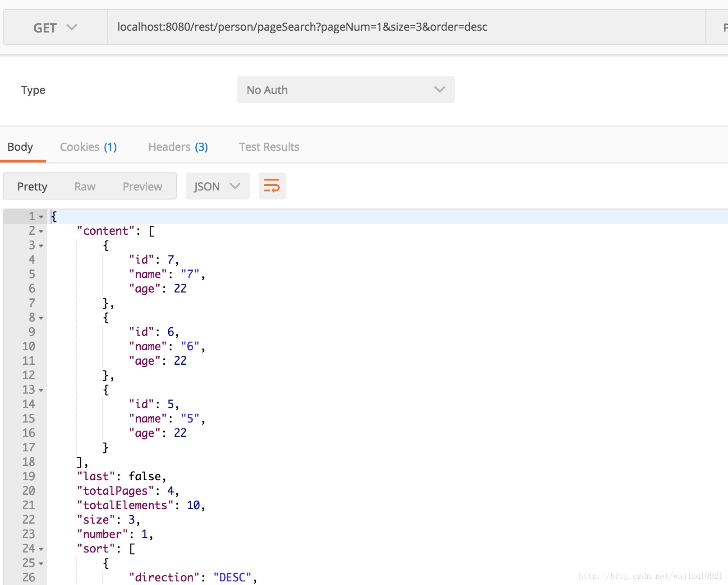Screen dimensions: 728x585
Task: Collapse the sort array at line 24
Action: click(x=41, y=549)
